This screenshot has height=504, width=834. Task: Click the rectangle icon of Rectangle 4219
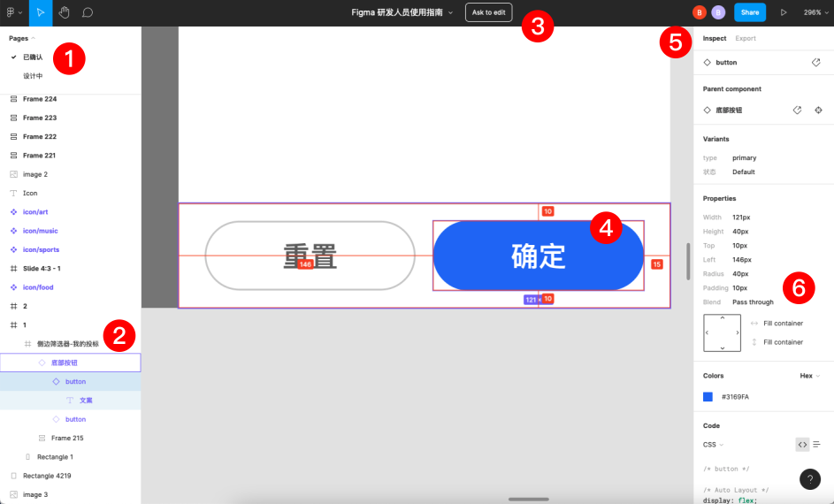[14, 476]
